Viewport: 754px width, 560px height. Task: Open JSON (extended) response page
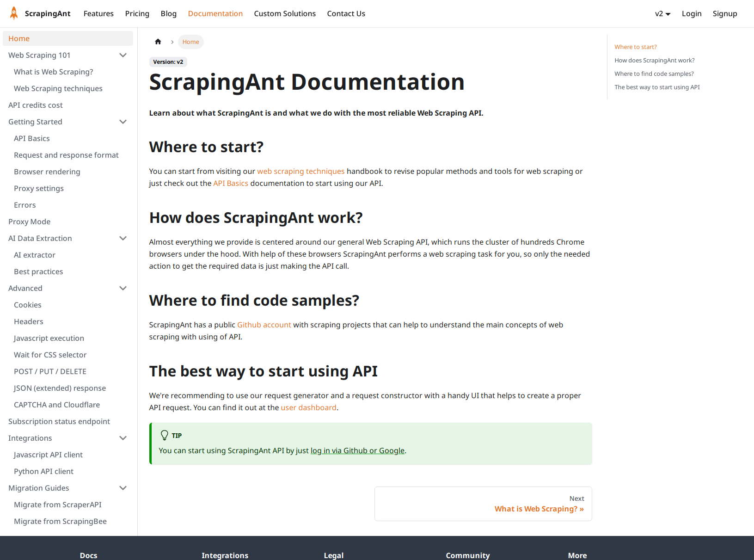coord(60,388)
